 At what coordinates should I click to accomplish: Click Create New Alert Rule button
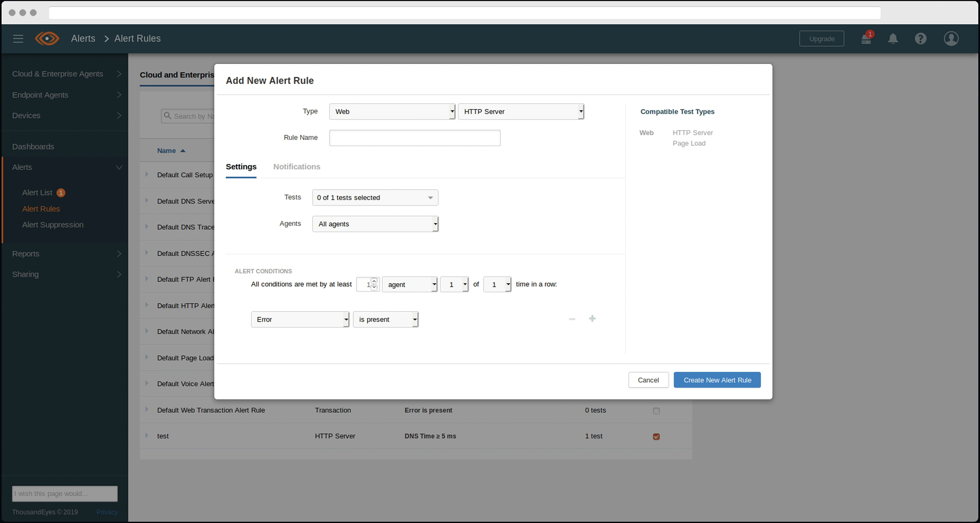click(717, 380)
